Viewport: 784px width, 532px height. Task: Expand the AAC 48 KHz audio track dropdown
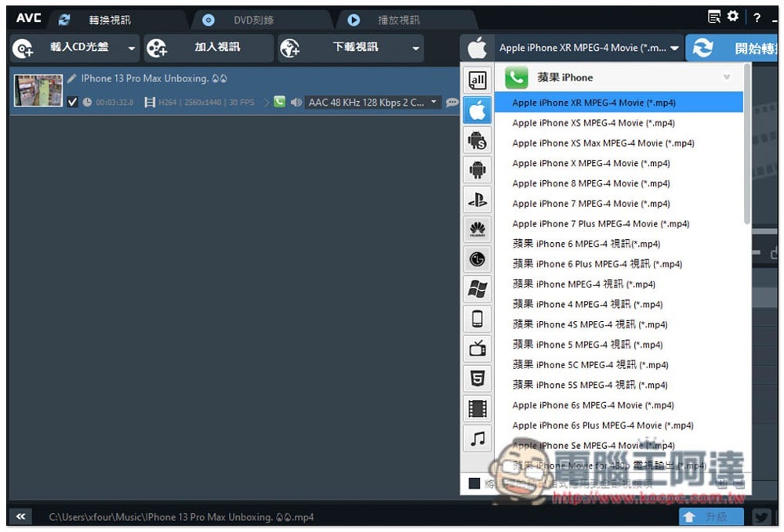click(x=434, y=102)
